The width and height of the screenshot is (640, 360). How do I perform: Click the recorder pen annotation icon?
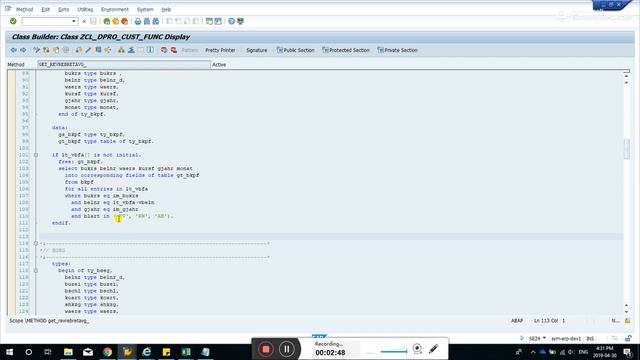point(434,349)
